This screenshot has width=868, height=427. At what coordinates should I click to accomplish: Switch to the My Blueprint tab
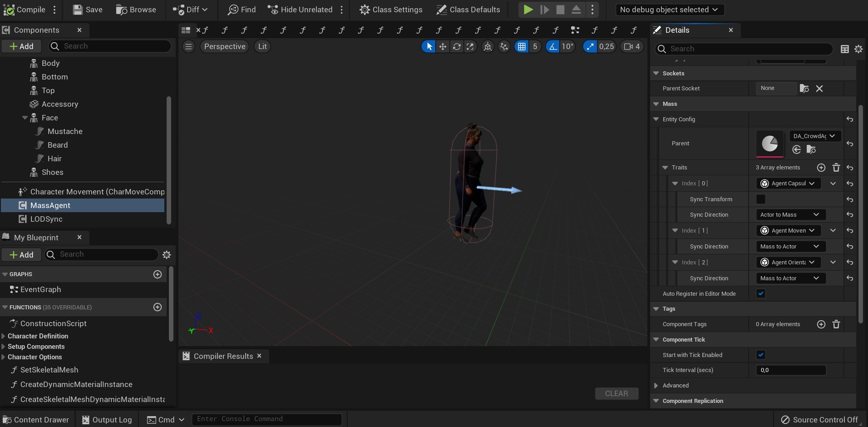(x=36, y=237)
